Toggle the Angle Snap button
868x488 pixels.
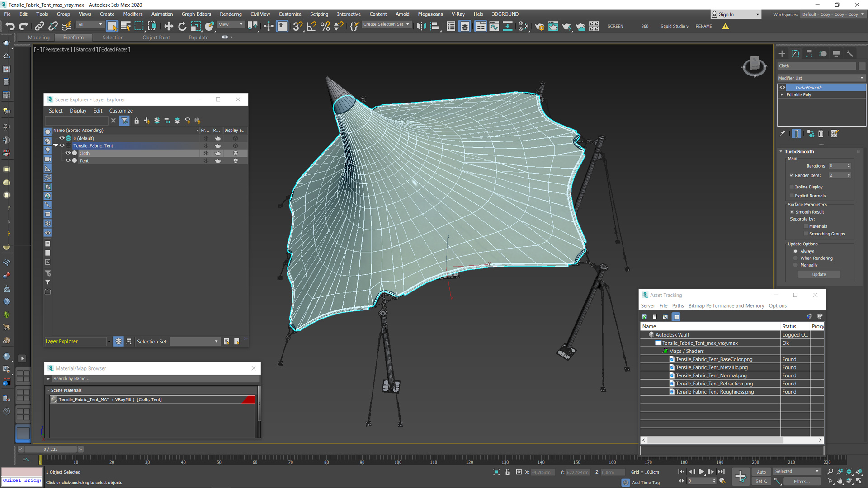(x=311, y=26)
